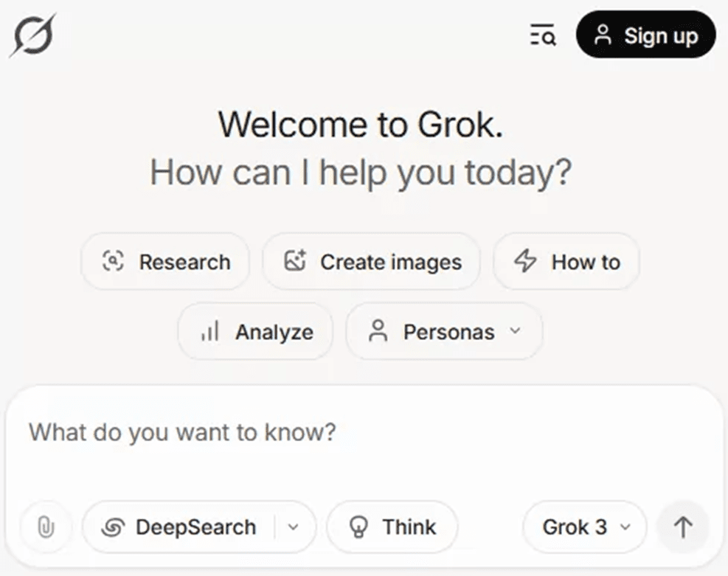
Task: Select the How to suggestion chip
Action: 566,262
